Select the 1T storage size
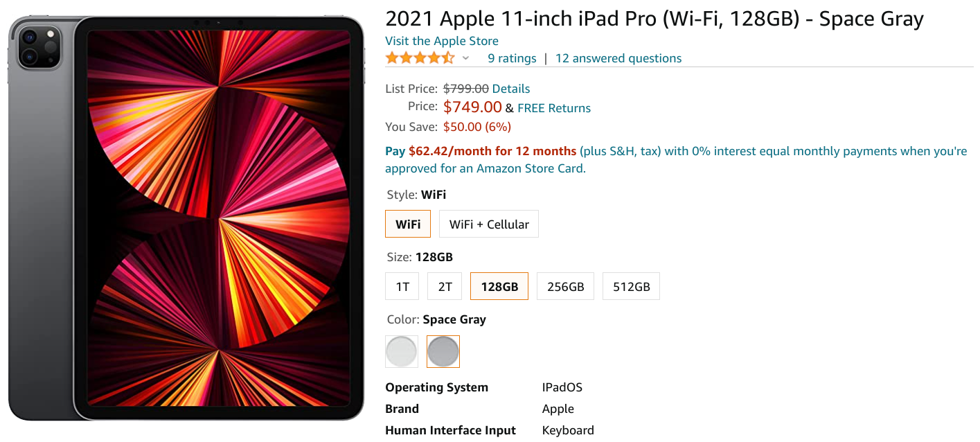This screenshot has height=442, width=980. coord(402,285)
